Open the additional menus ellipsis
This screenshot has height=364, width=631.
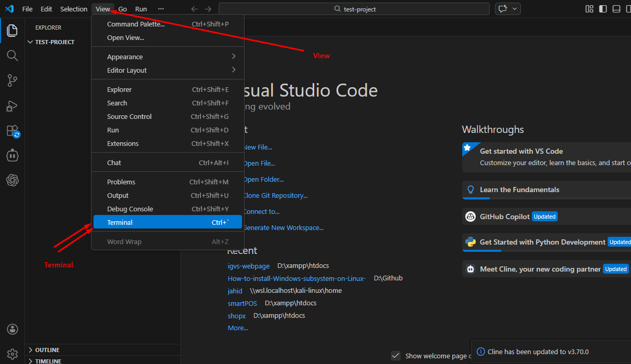click(160, 9)
